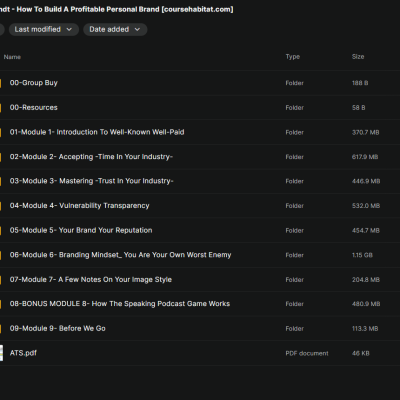Open 06-Module 6 Branding Mindset folder
Viewport: 400px width, 400px height.
pyautogui.click(x=120, y=255)
